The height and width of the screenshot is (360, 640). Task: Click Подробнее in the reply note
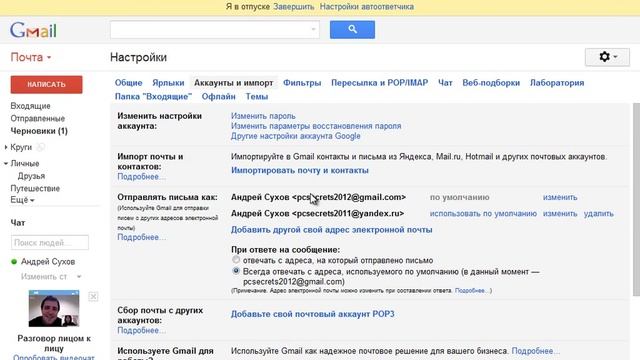point(471,291)
